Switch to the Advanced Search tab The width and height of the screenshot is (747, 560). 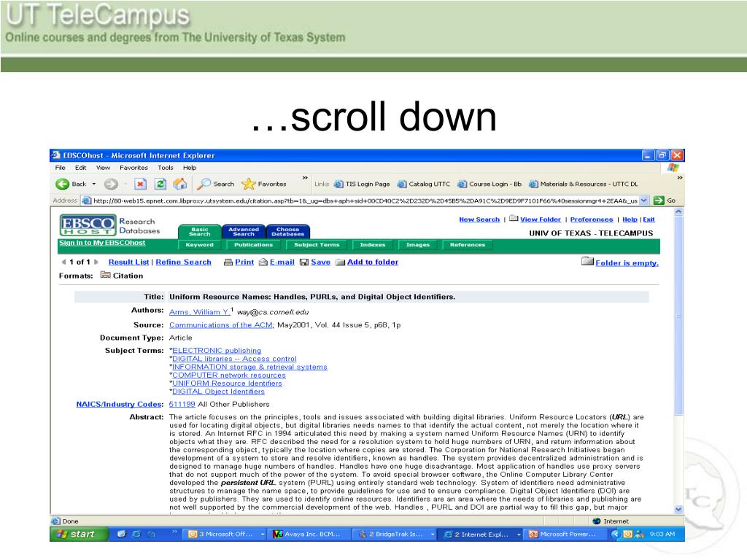pyautogui.click(x=244, y=231)
